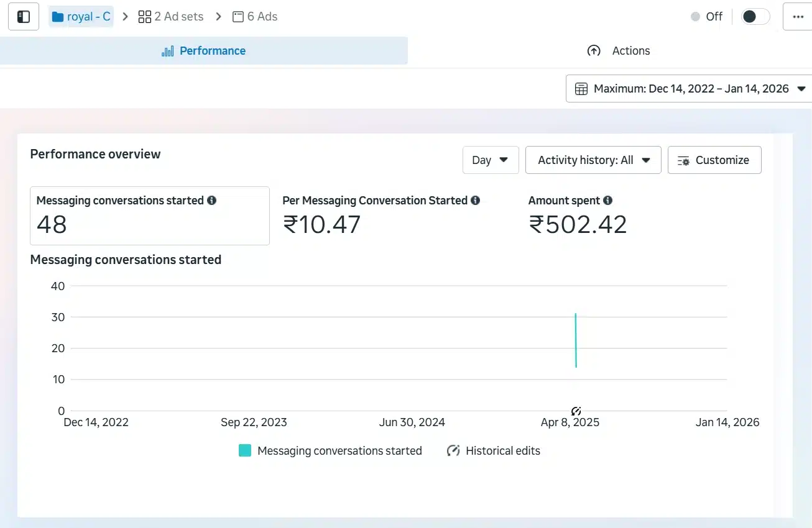Click the campaign folder icon for royal - C

(58, 17)
